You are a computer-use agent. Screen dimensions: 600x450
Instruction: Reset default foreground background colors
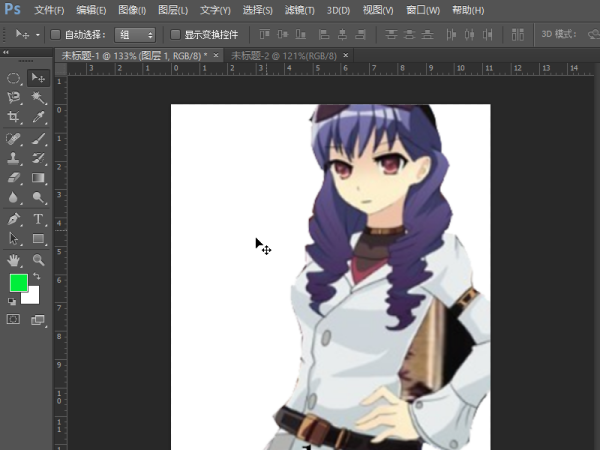[x=12, y=302]
